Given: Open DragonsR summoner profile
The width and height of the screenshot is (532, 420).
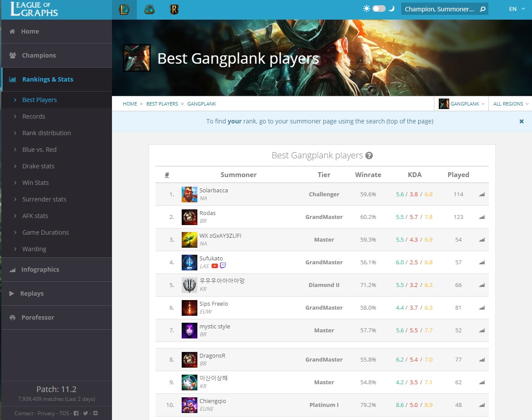Looking at the screenshot, I should pos(212,356).
